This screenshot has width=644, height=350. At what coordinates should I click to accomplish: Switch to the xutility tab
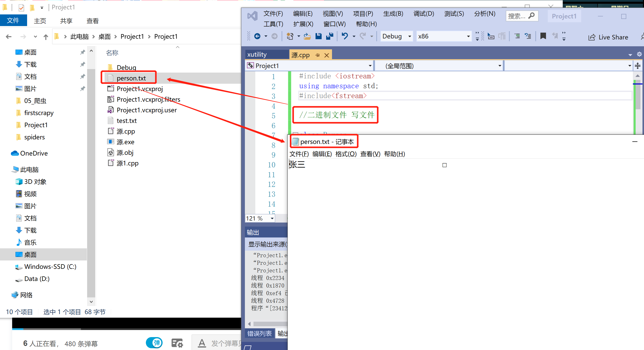257,55
